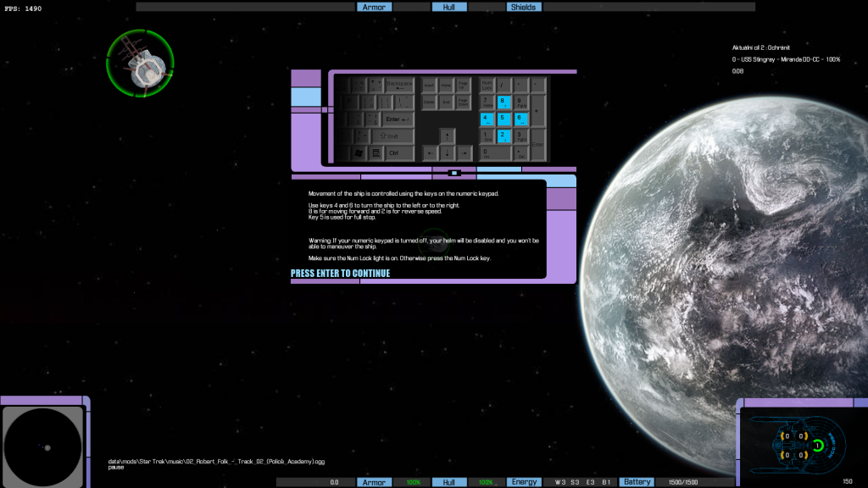Click the Page Up key on keyboard diagram
The width and height of the screenshot is (868, 488).
point(464,86)
